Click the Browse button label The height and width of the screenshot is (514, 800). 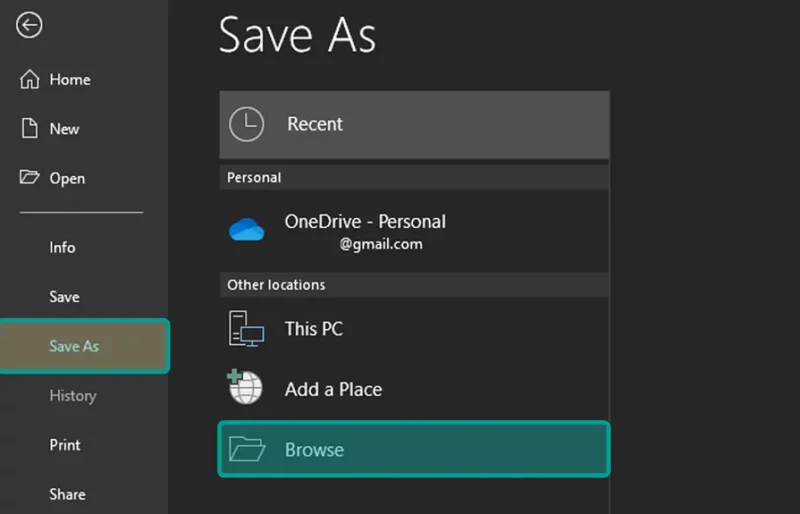pos(314,450)
